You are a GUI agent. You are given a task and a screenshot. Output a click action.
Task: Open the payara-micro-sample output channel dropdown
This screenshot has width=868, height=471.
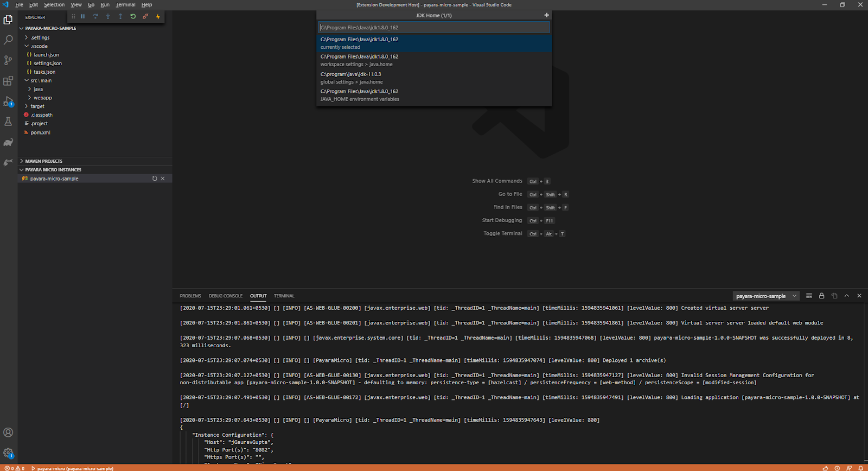pyautogui.click(x=766, y=296)
